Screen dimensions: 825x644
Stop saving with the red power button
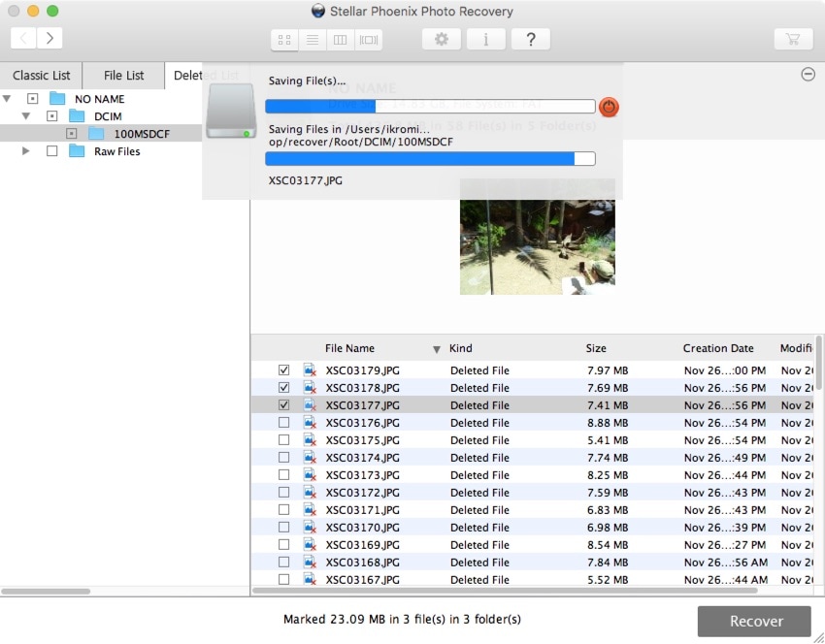(609, 107)
